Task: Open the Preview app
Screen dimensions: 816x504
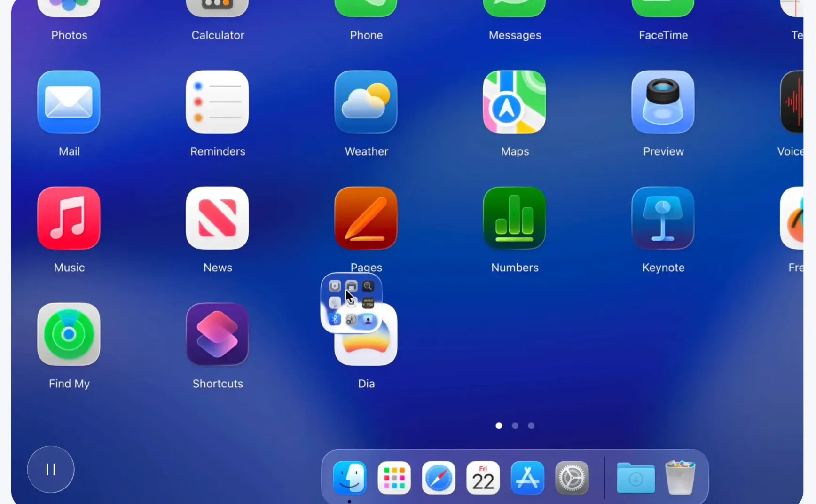Action: click(663, 102)
